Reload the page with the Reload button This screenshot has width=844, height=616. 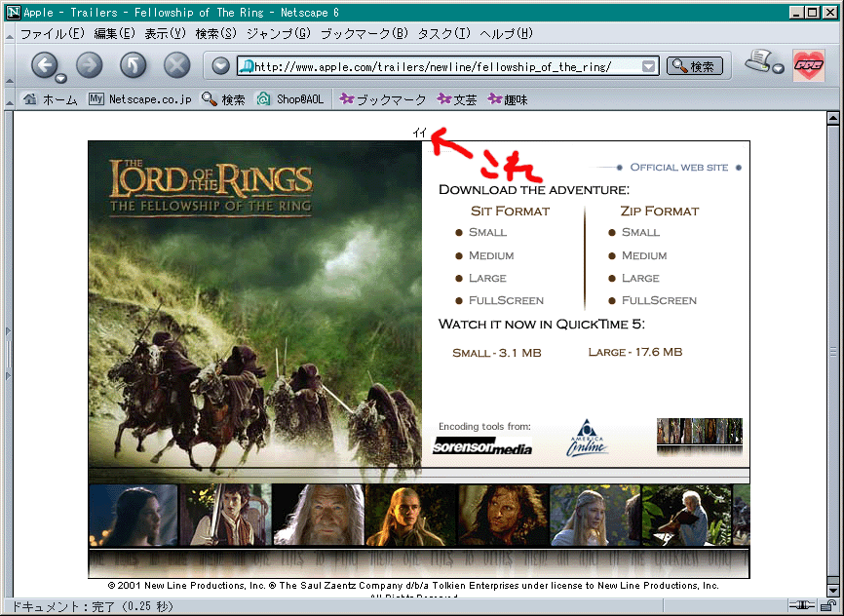coord(133,65)
